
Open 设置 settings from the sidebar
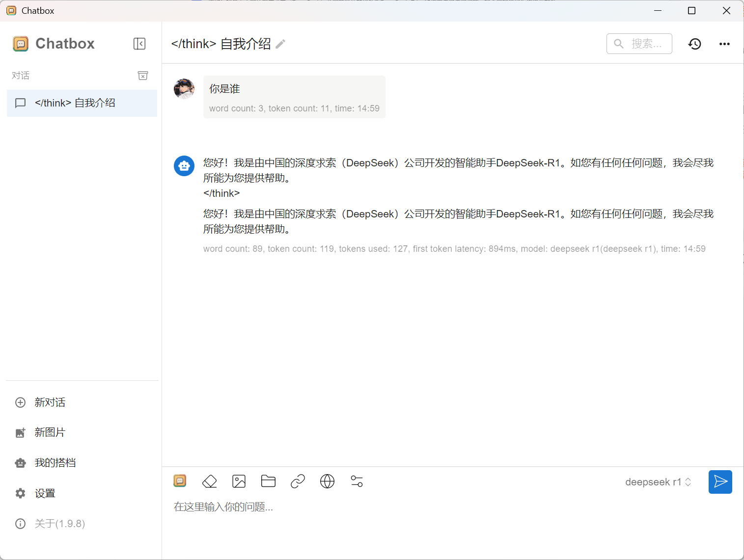[45, 493]
